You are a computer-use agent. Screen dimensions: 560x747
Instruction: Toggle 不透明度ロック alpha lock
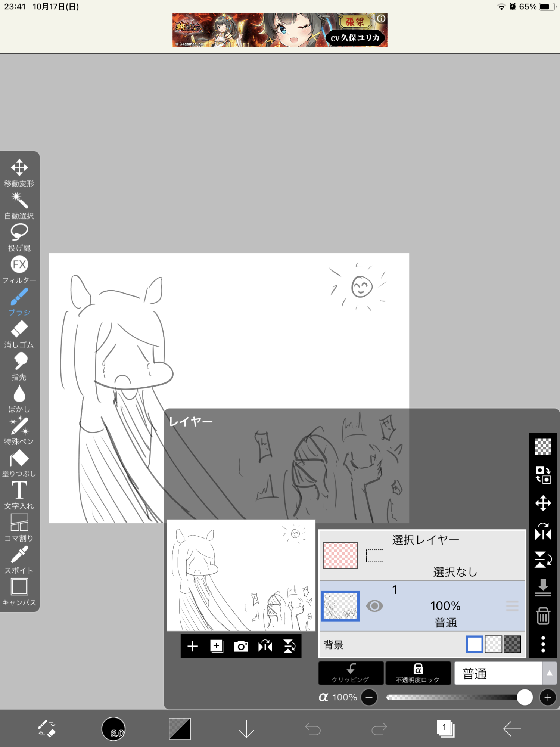[418, 673]
